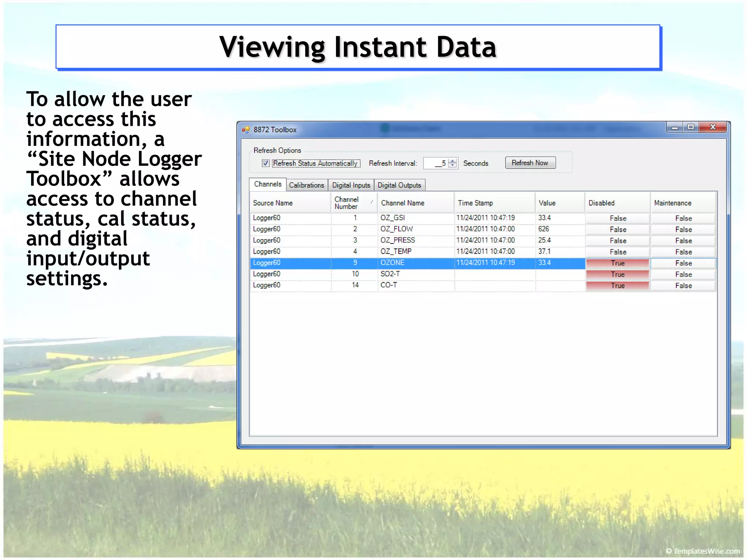This screenshot has width=747, height=560.
Task: Minimize the 8872 Toolbox window
Action: [x=674, y=127]
